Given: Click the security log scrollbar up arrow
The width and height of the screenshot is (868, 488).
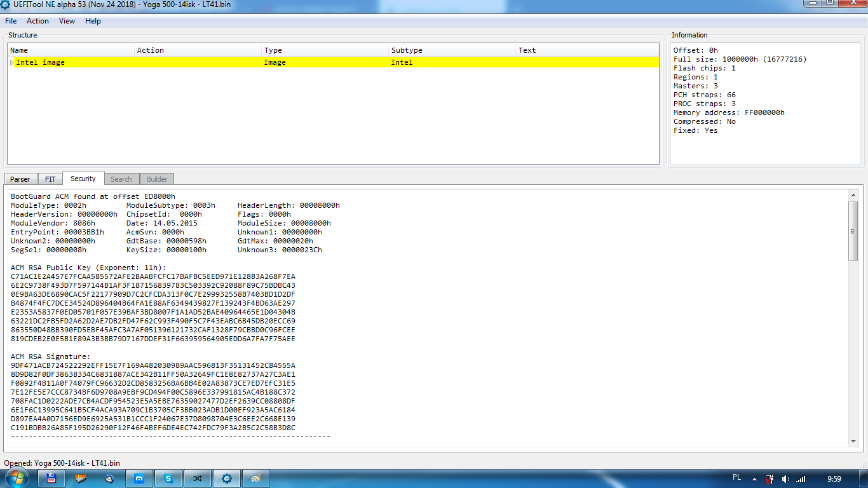Looking at the screenshot, I should (853, 195).
